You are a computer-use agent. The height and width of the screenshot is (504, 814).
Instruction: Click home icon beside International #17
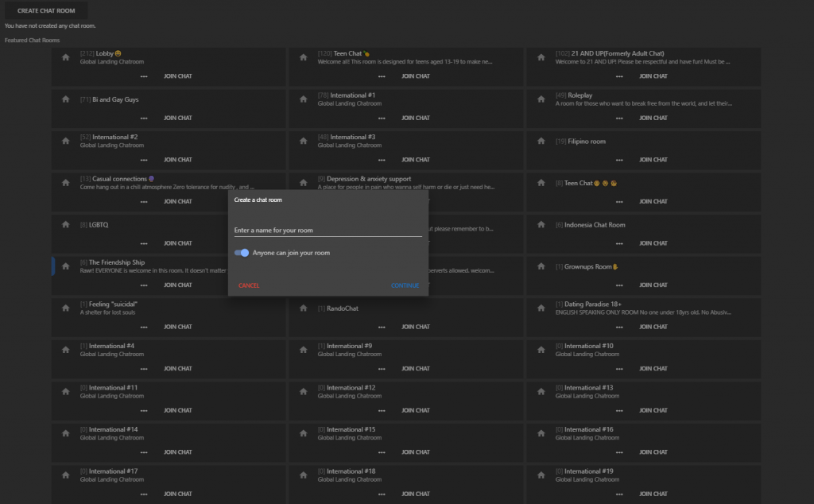(x=66, y=475)
